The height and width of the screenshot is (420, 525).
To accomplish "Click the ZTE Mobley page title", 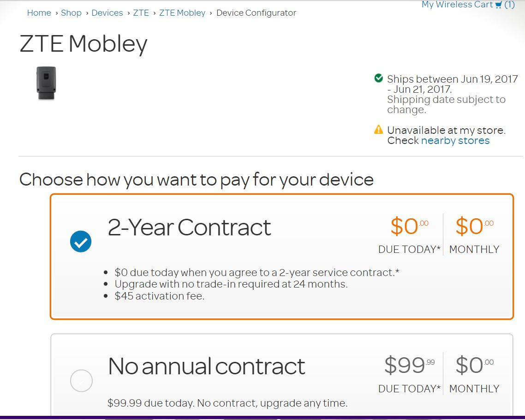I will (84, 44).
